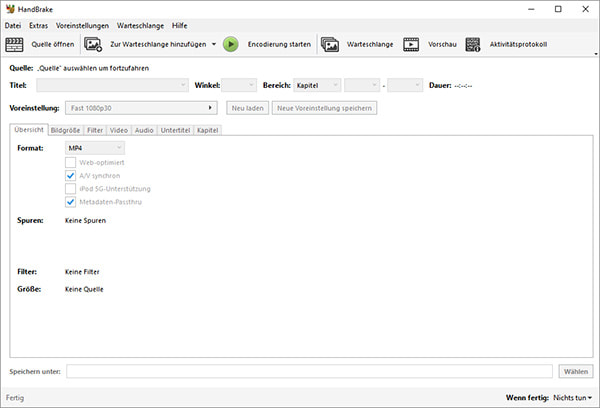This screenshot has height=408, width=600.
Task: Click Neue Voreinstellung speichern button
Action: click(x=324, y=108)
